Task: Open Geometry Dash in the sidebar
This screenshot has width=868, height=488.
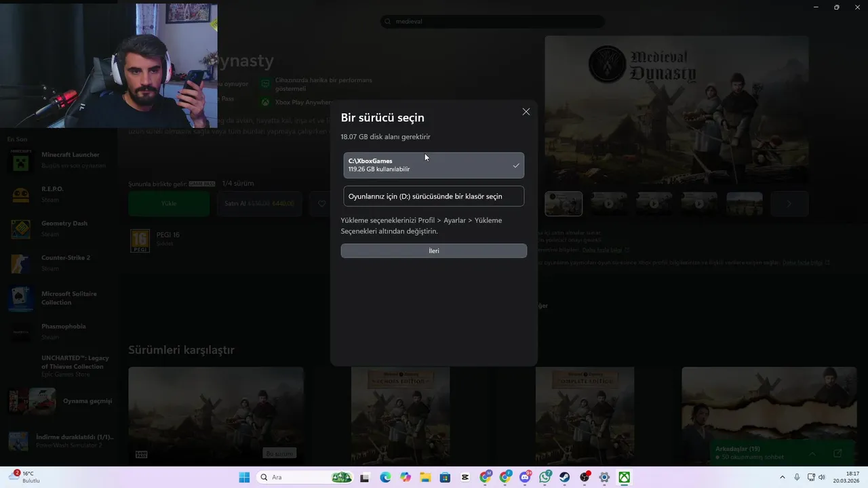Action: (x=60, y=228)
